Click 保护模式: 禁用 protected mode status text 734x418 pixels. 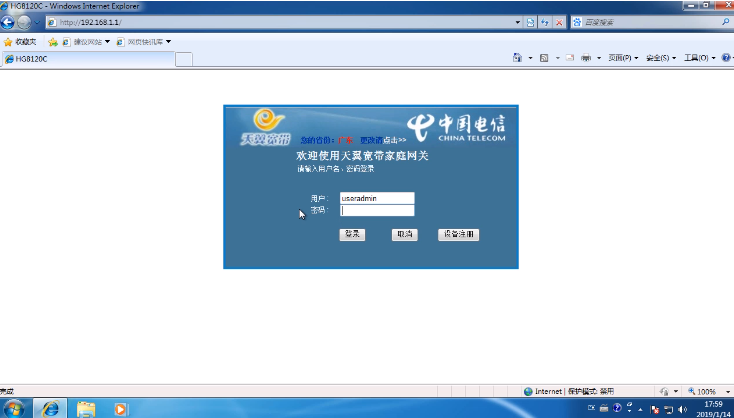tap(591, 391)
